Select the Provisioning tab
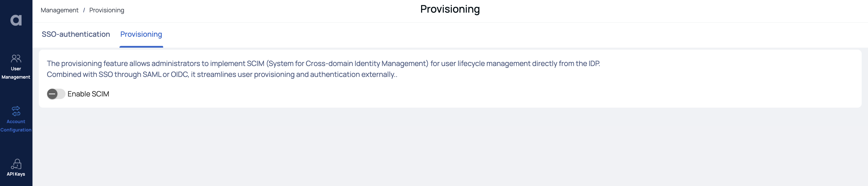This screenshot has height=186, width=868. pyautogui.click(x=141, y=34)
